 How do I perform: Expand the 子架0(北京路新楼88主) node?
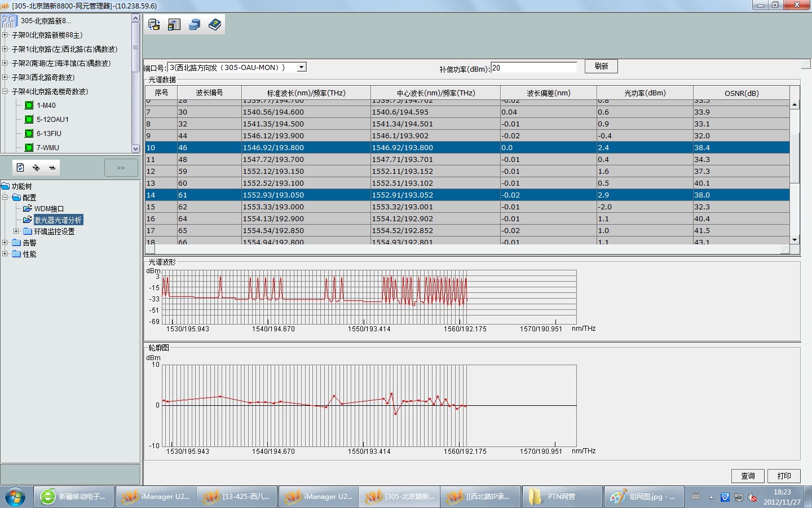pyautogui.click(x=5, y=35)
